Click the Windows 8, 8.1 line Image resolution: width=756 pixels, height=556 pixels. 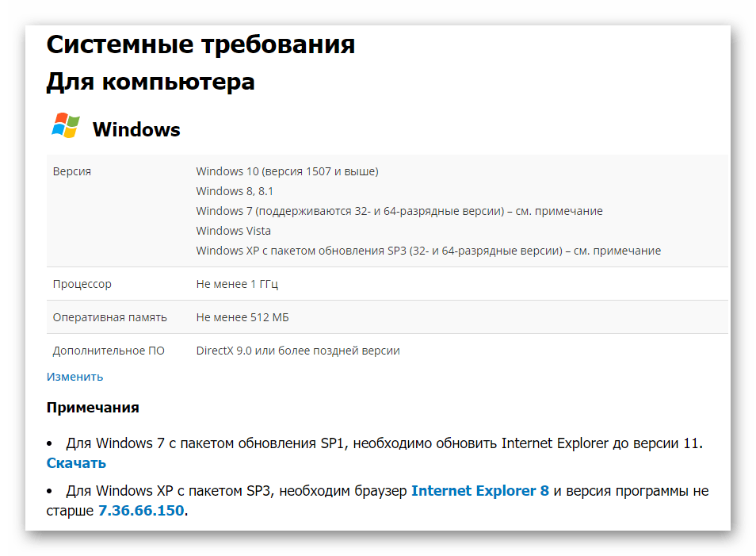(x=235, y=191)
